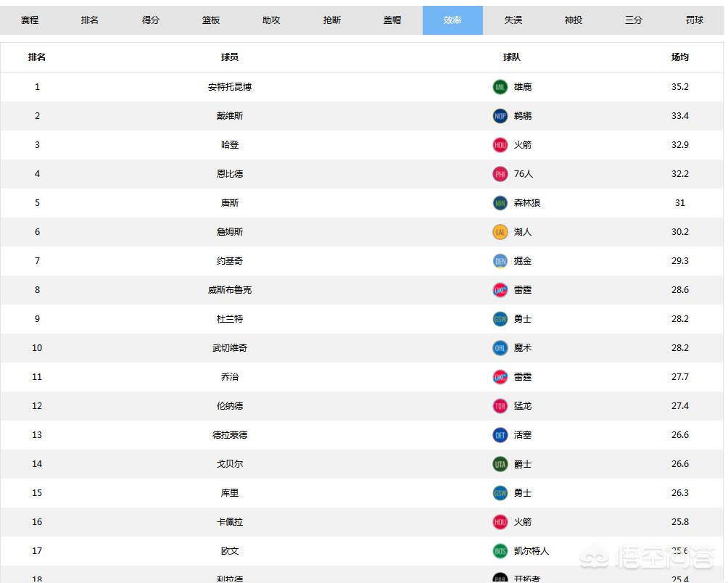Click team name 掘金
The height and width of the screenshot is (583, 728).
(523, 261)
